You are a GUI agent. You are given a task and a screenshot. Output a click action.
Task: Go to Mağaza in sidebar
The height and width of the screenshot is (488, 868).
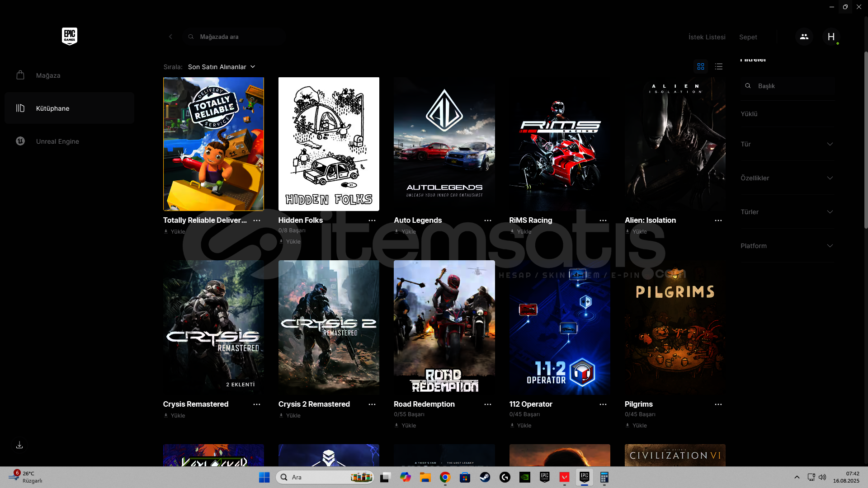tap(69, 75)
